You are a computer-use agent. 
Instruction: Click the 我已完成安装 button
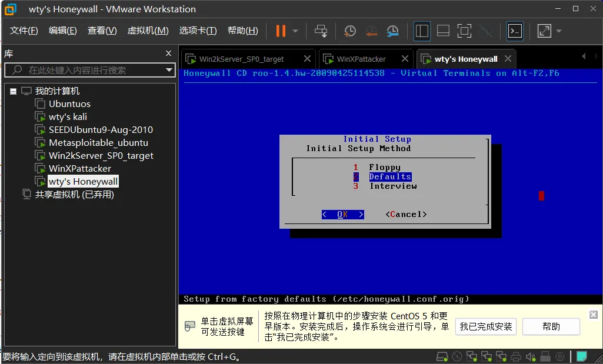point(486,327)
